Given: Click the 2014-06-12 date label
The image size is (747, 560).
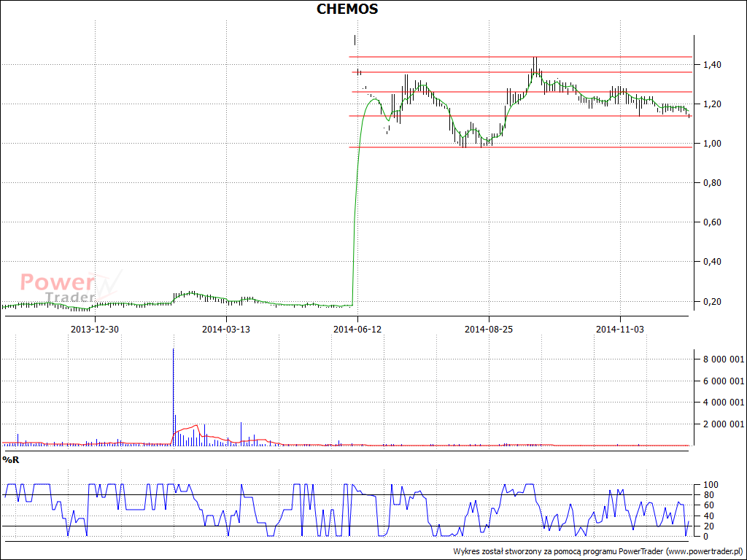Looking at the screenshot, I should [357, 329].
